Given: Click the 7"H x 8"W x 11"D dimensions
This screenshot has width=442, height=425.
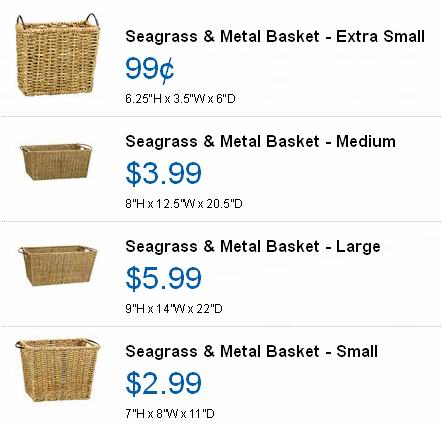Looking at the screenshot, I should 170,414.
